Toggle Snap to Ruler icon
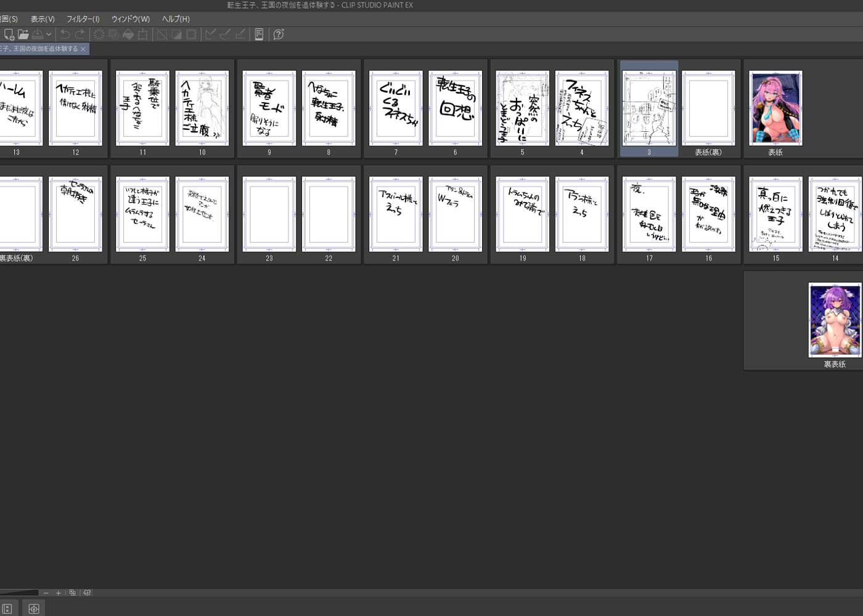 point(211,34)
